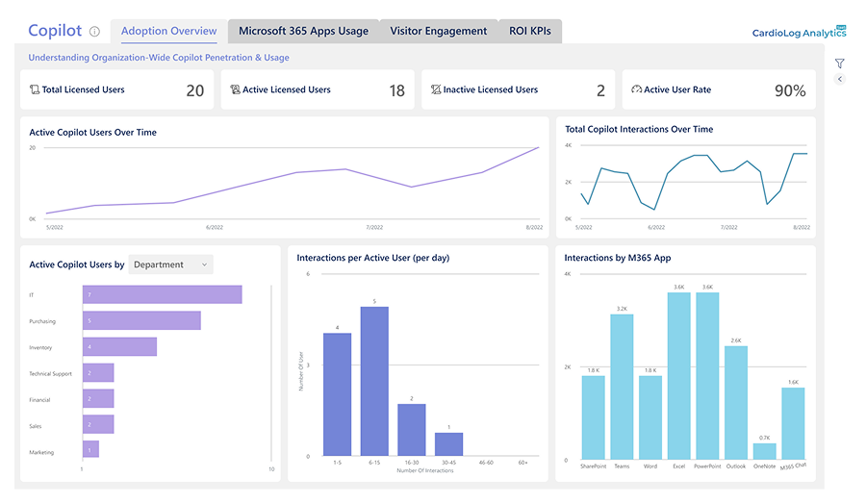The width and height of the screenshot is (866, 504).
Task: Open the filter funnel icon
Action: 839,63
